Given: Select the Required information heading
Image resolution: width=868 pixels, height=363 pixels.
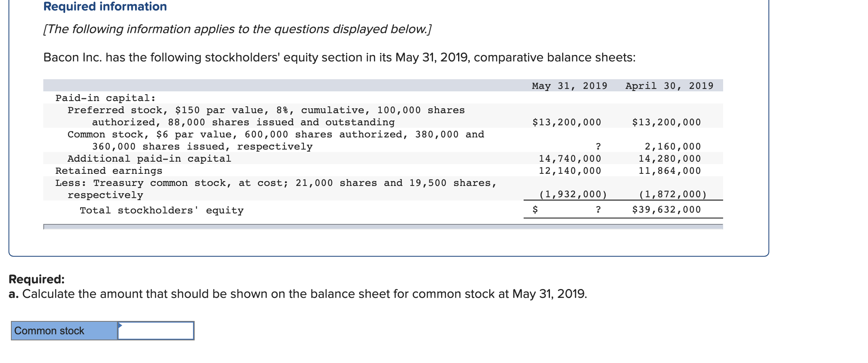Looking at the screenshot, I should click(104, 6).
